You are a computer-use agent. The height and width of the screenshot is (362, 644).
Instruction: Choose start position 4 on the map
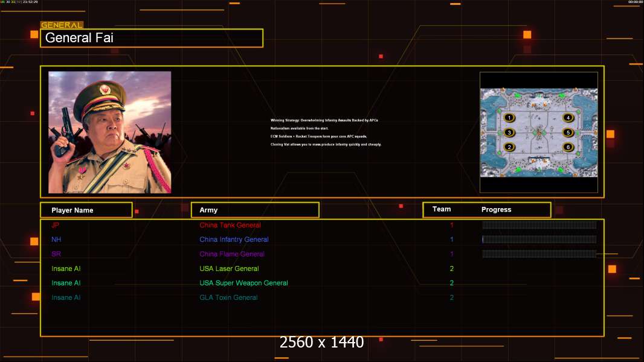pos(567,118)
